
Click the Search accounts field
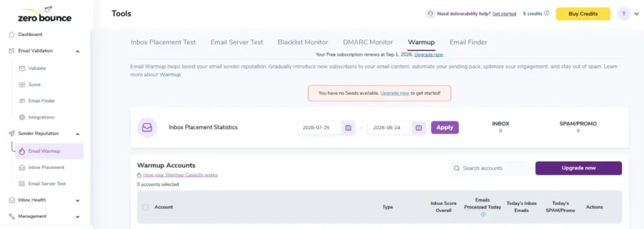(490, 168)
